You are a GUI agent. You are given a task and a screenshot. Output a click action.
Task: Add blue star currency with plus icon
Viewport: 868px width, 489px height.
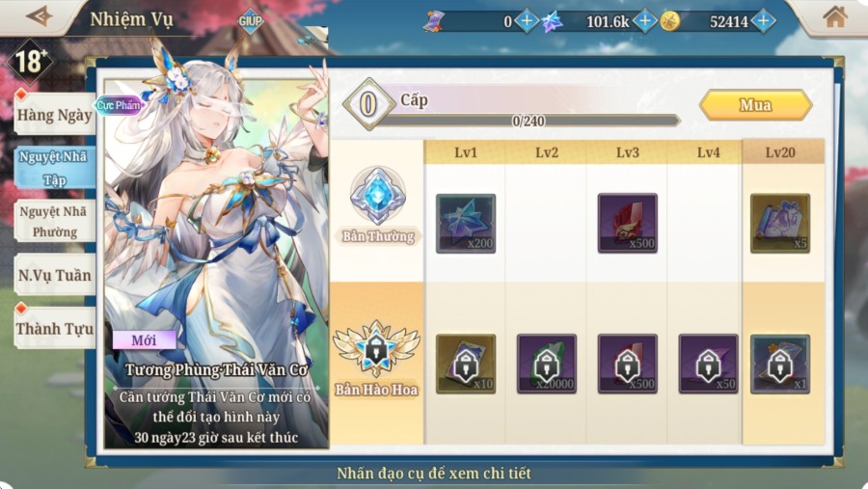click(x=645, y=21)
